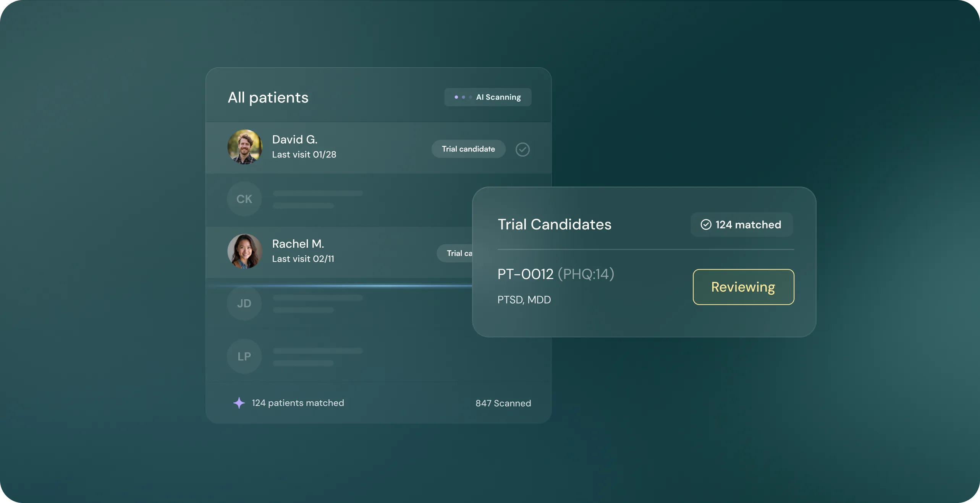Click the check icon inside 124 matched badge

click(x=706, y=224)
